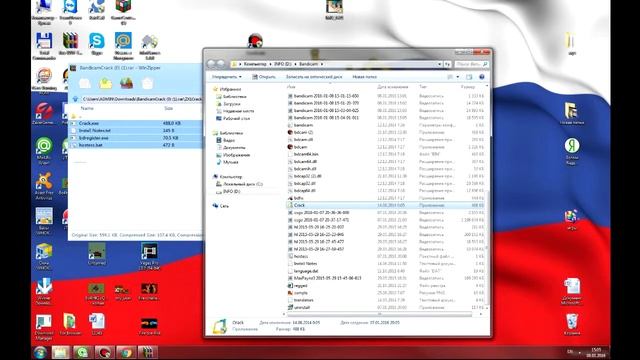The width and height of the screenshot is (640, 360).
Task: Change view using the Explorer view icon
Action: tap(450, 77)
